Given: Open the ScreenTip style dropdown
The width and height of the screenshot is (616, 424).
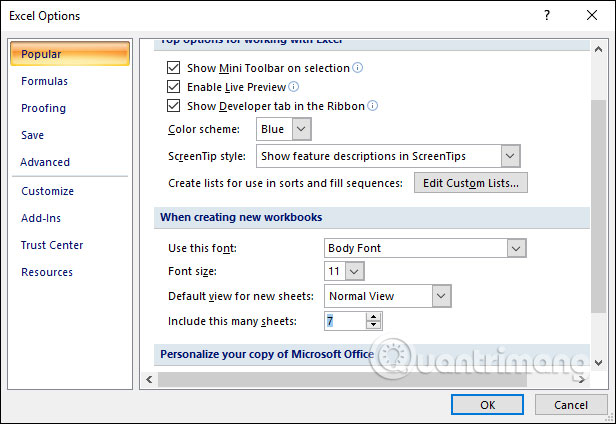Looking at the screenshot, I should (x=510, y=156).
